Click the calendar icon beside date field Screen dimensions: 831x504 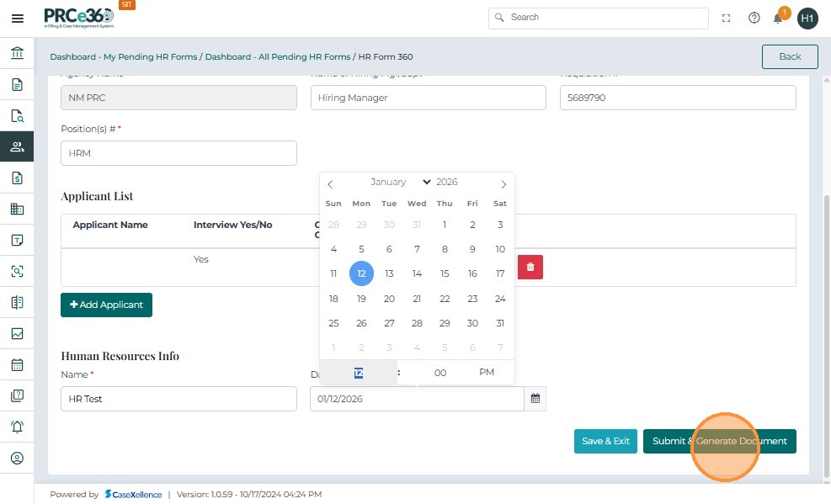535,399
